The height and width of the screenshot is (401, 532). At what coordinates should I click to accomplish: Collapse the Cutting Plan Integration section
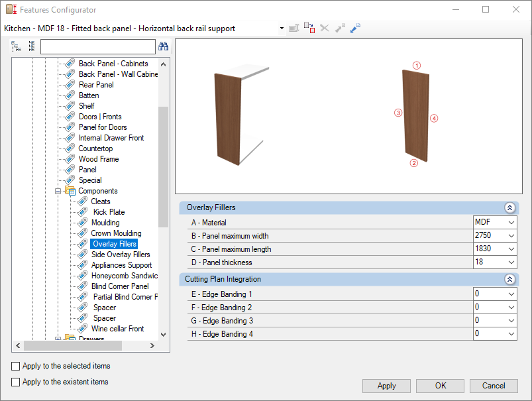(509, 279)
